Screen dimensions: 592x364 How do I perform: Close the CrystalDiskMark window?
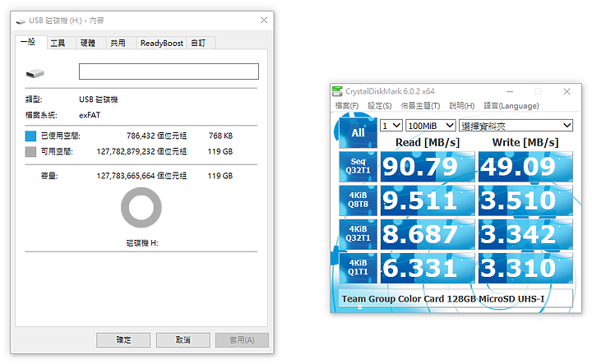pos(567,91)
